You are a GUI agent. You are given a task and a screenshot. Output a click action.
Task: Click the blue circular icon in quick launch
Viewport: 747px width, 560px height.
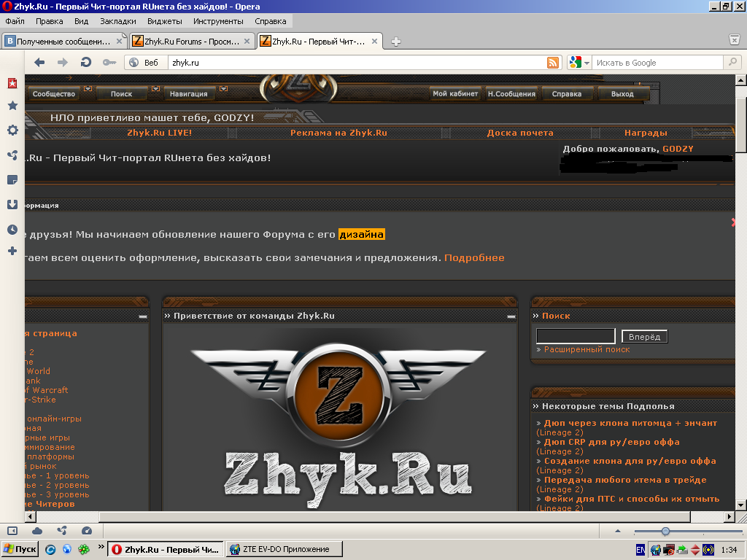(x=50, y=550)
